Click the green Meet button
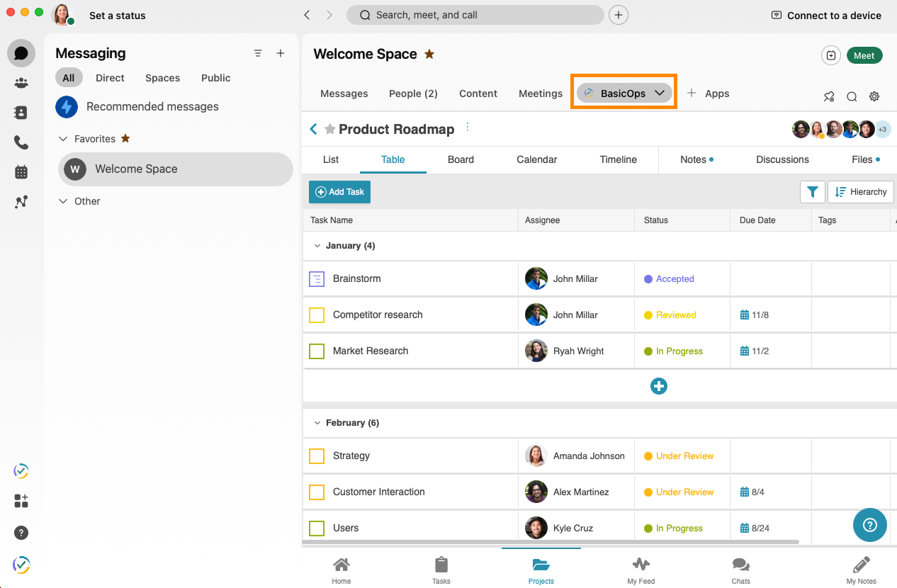Image resolution: width=897 pixels, height=588 pixels. [x=864, y=55]
